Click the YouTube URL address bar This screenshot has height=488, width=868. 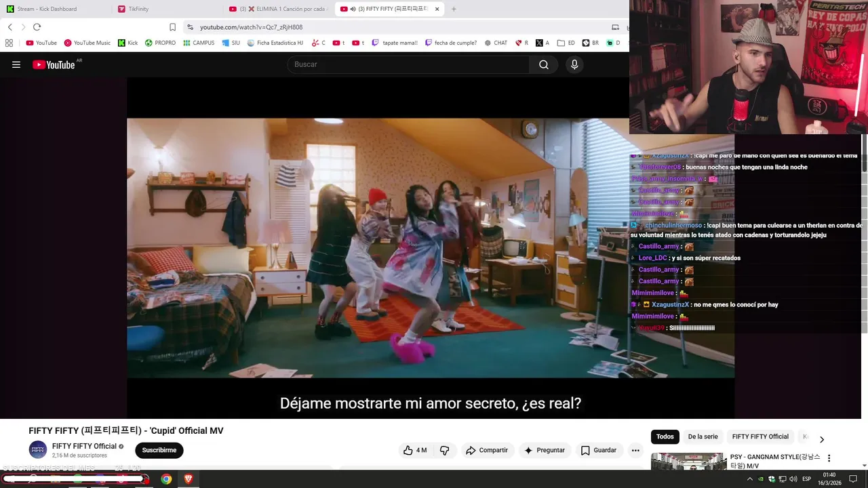coord(400,27)
